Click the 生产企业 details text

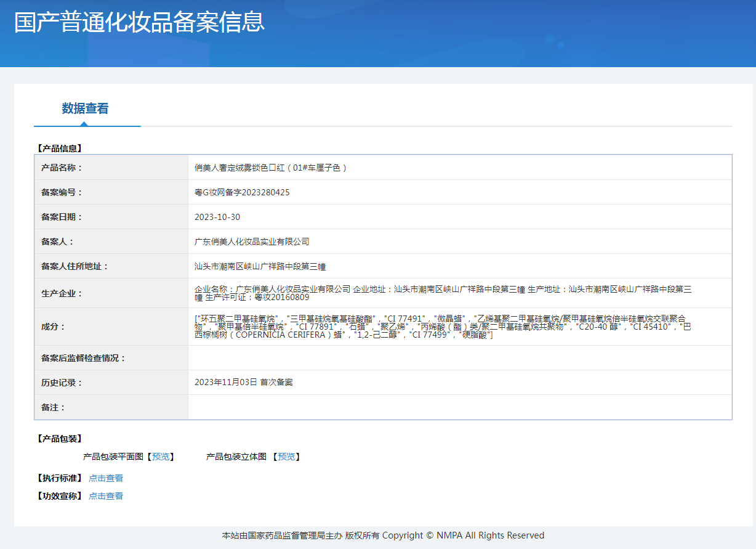click(x=443, y=293)
